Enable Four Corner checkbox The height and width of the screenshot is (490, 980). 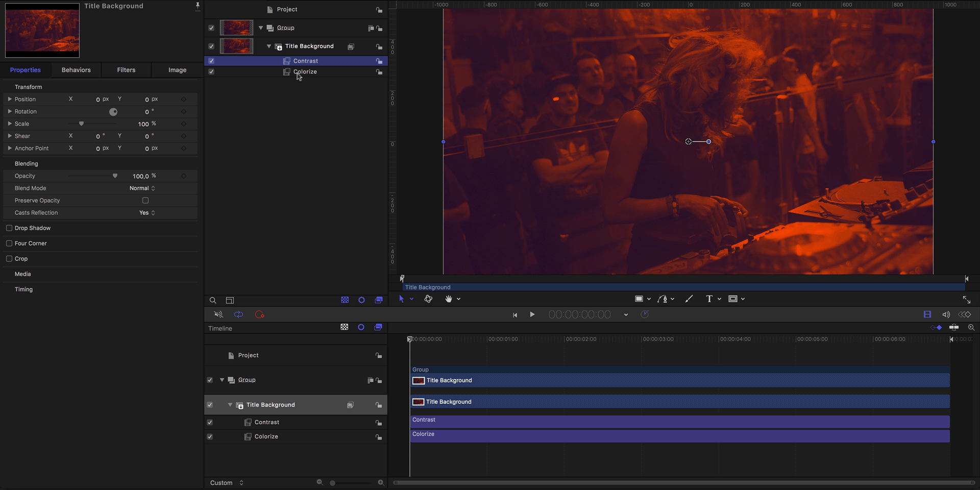click(x=9, y=243)
